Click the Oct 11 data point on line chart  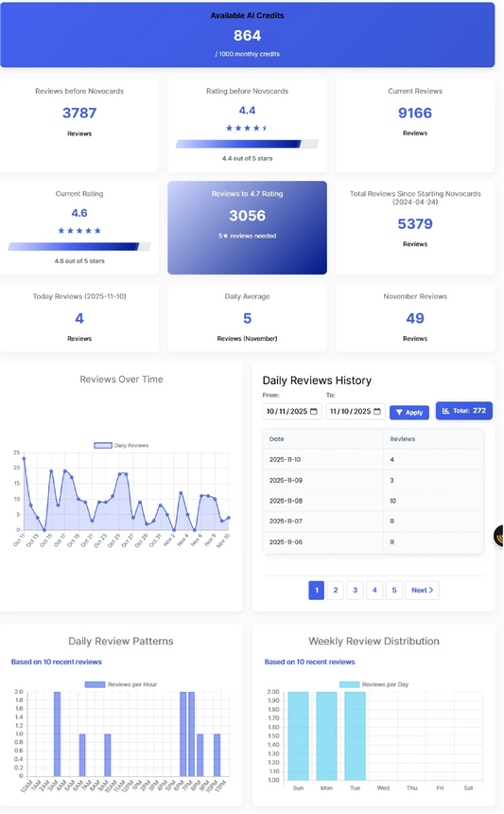click(x=24, y=458)
